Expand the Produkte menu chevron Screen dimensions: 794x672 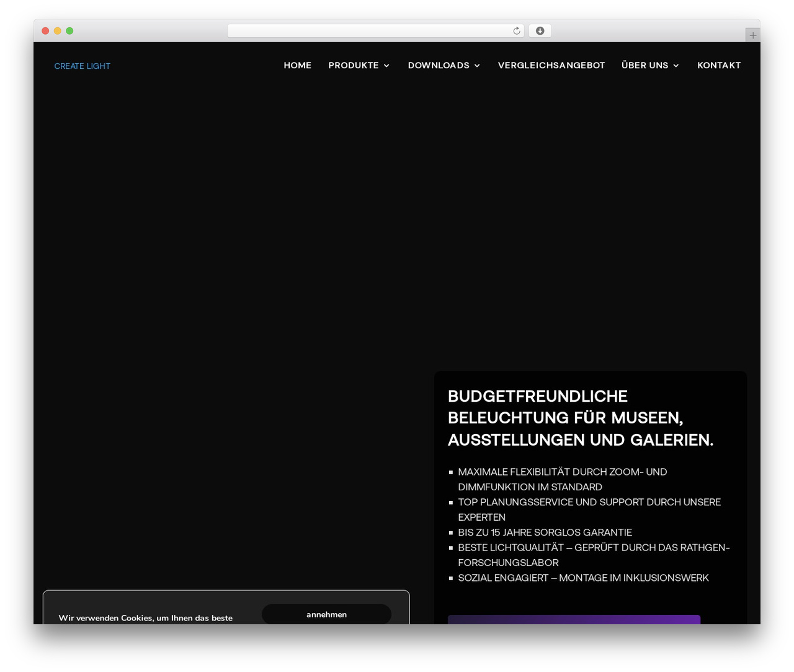pyautogui.click(x=386, y=66)
